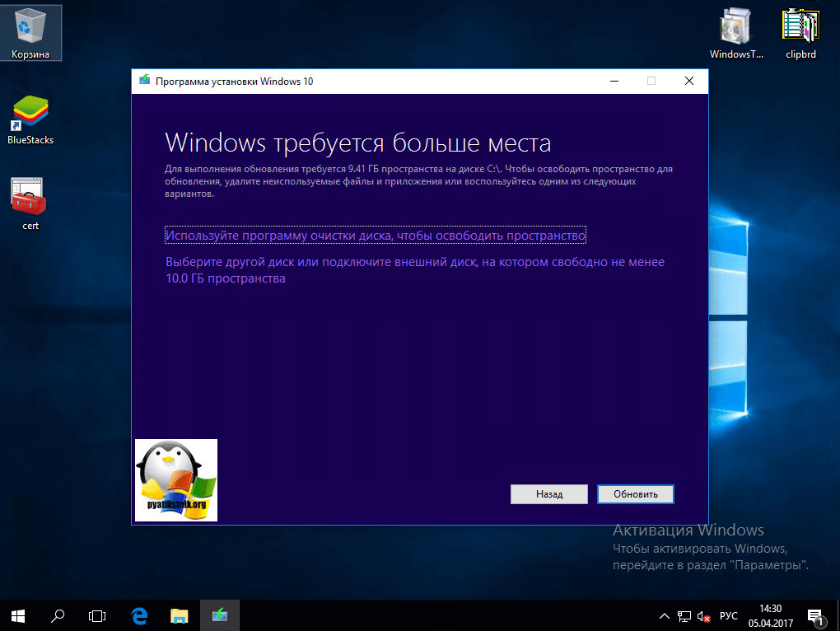Launch Microsoft Edge from the taskbar

[x=139, y=615]
